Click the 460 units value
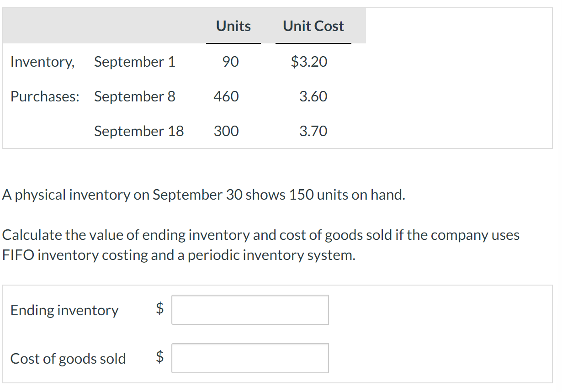The height and width of the screenshot is (392, 562). pyautogui.click(x=226, y=96)
